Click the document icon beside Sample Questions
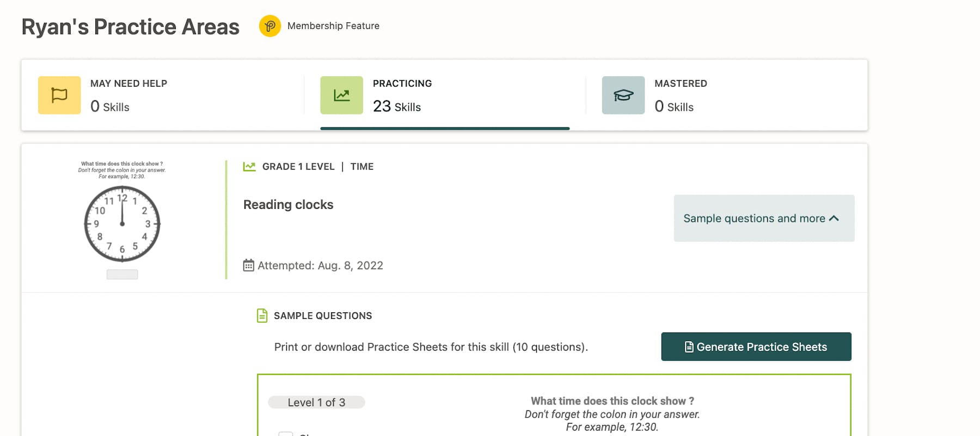 click(262, 316)
